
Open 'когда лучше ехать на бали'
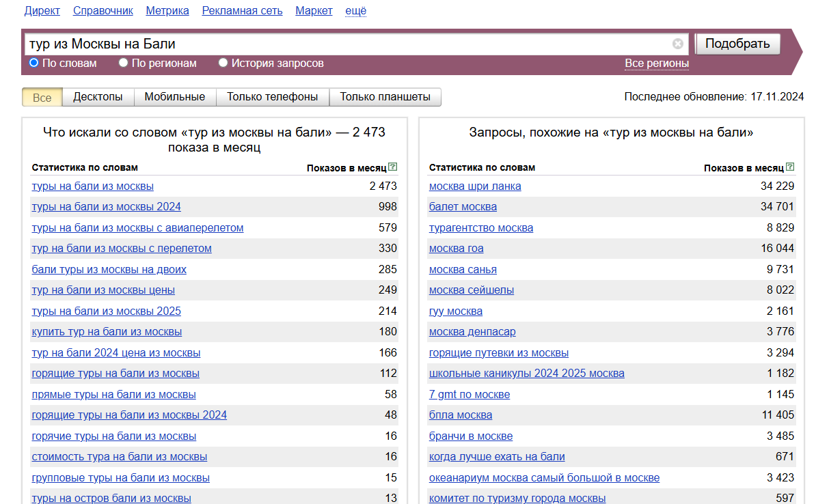[x=497, y=457]
